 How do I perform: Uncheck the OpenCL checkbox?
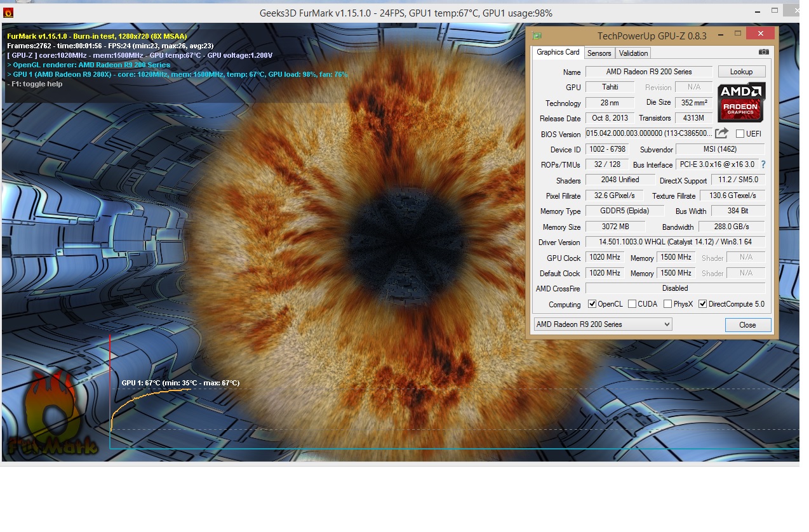[592, 304]
